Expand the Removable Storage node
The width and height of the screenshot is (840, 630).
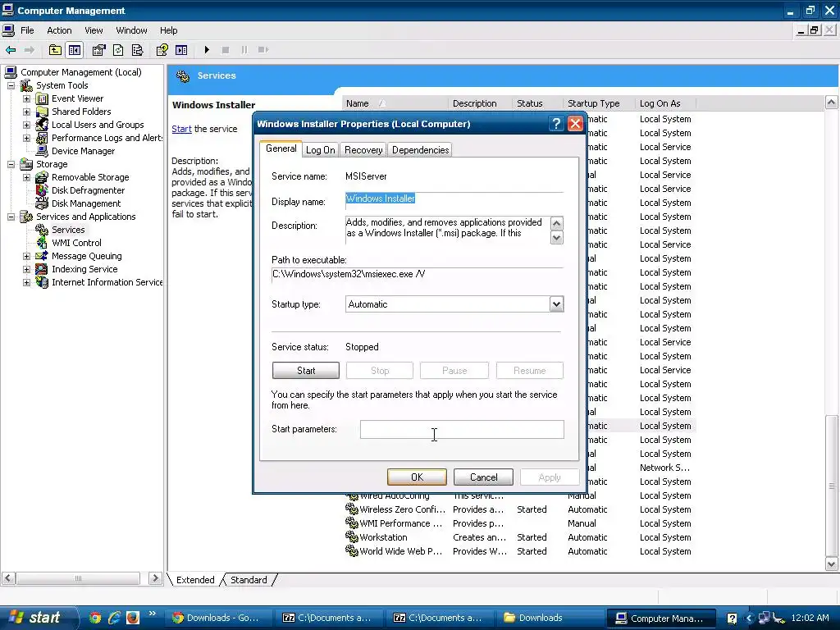point(26,177)
